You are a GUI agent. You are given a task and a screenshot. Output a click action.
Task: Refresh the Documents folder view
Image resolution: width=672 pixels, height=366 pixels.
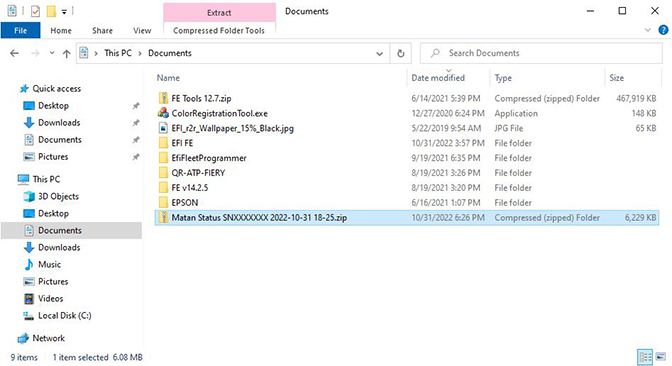(x=401, y=54)
